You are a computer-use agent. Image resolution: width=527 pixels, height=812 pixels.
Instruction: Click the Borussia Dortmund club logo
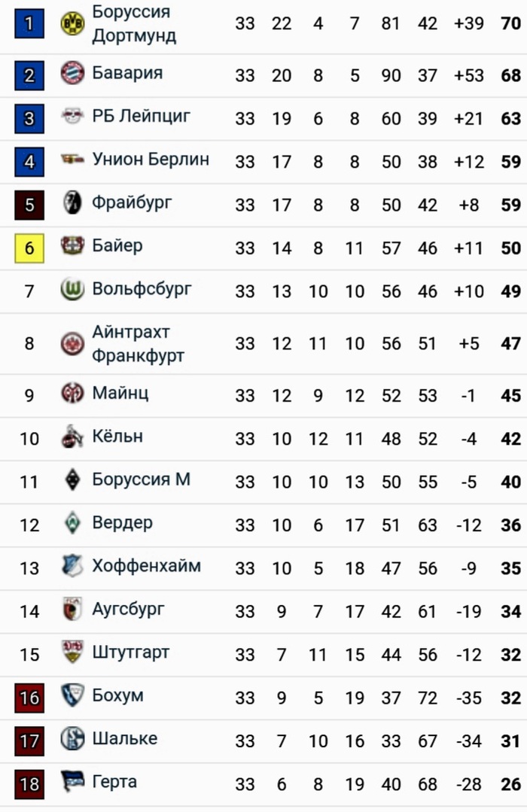click(72, 23)
